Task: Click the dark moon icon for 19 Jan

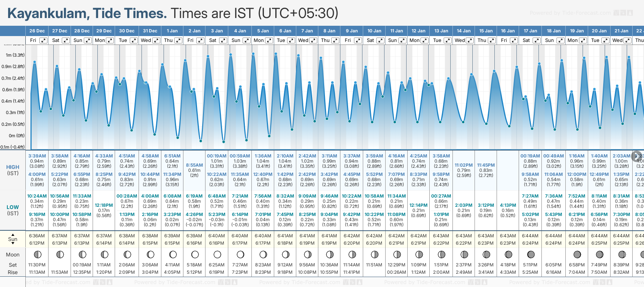Action: (577, 254)
